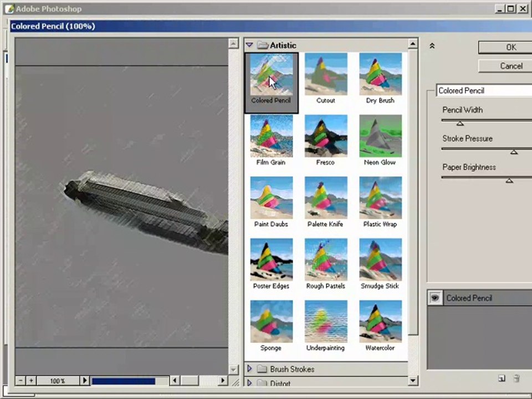The image size is (532, 399).
Task: Collapse the Artistic folder triangle
Action: tap(249, 45)
